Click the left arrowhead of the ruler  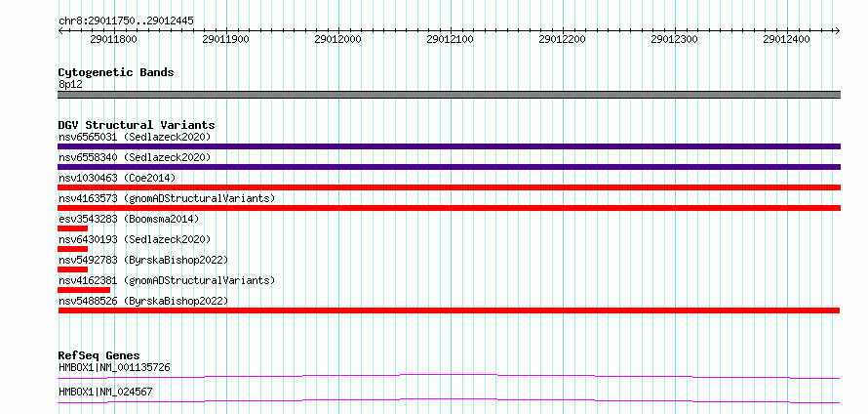pyautogui.click(x=60, y=30)
